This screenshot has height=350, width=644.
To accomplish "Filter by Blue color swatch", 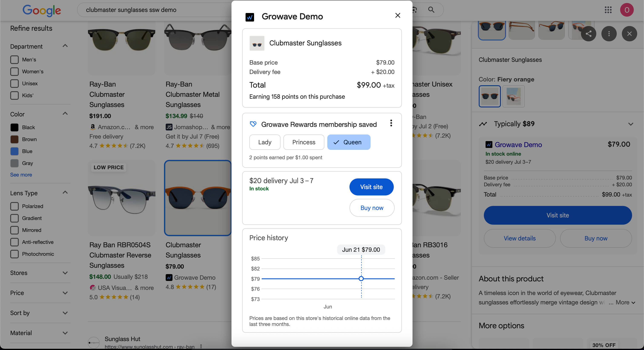I will pos(14,151).
